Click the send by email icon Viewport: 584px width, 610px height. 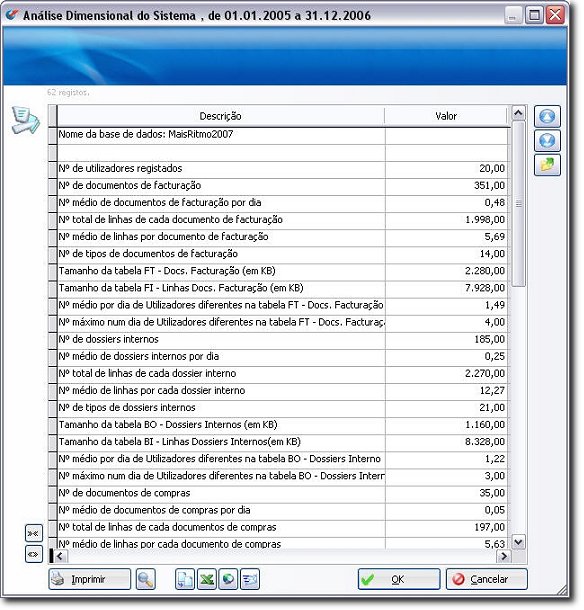pyautogui.click(x=250, y=579)
